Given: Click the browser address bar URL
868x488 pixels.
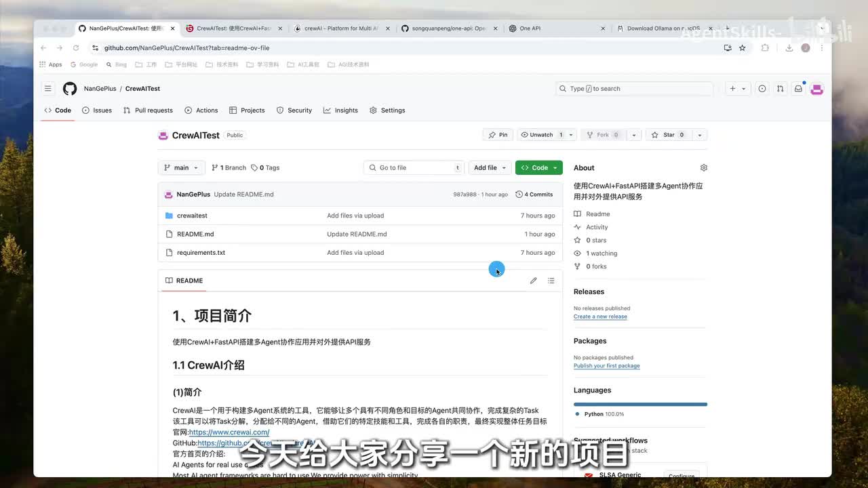Looking at the screenshot, I should point(186,48).
